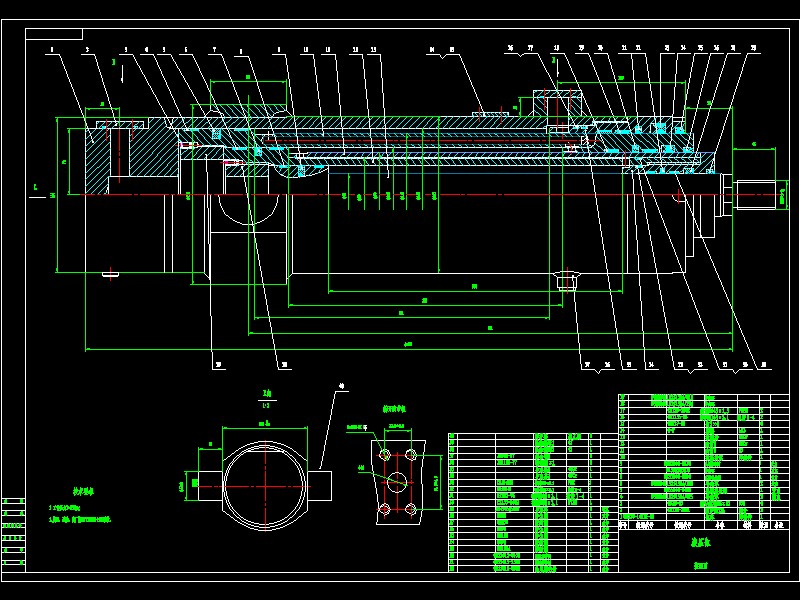Click the small slot beneath the left end cap
The width and height of the screenshot is (800, 600).
coord(110,273)
